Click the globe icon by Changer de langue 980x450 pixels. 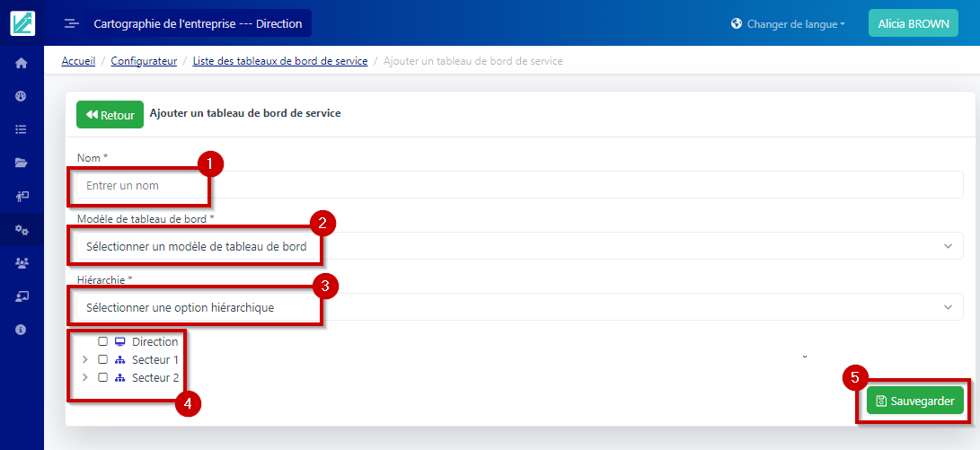[737, 23]
